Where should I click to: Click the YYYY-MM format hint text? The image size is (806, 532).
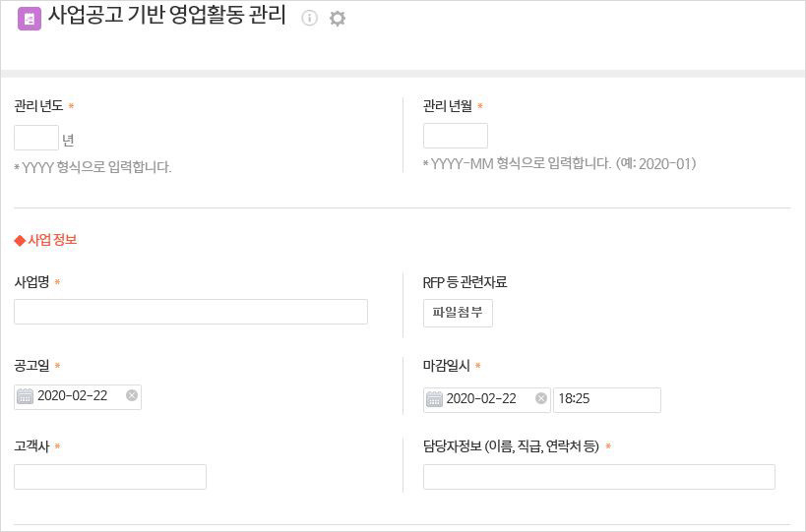click(x=559, y=164)
